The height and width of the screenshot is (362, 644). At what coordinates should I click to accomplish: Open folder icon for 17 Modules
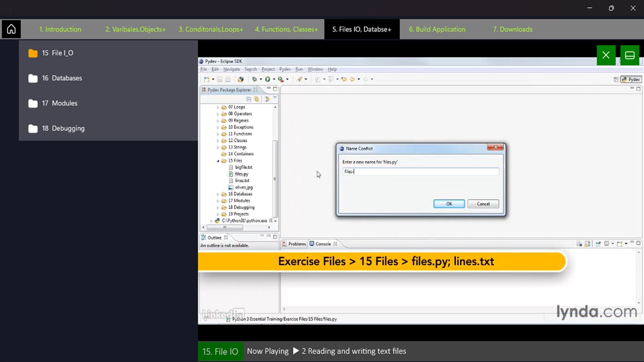click(x=33, y=103)
